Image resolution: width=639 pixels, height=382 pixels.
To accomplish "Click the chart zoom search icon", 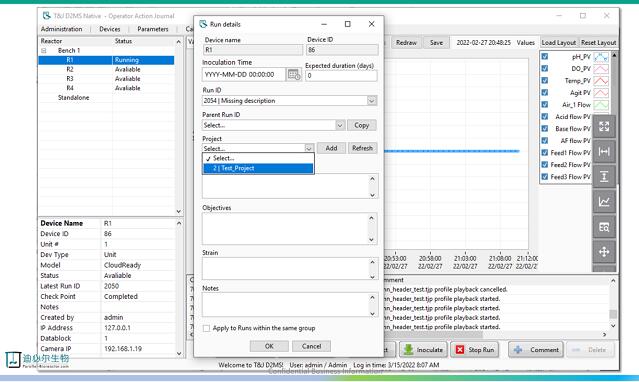I will [604, 227].
